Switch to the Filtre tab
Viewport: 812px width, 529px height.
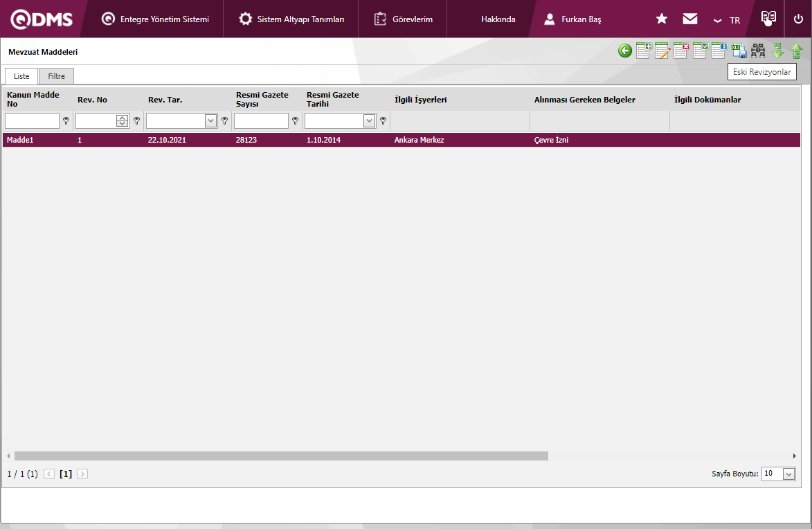click(x=57, y=76)
